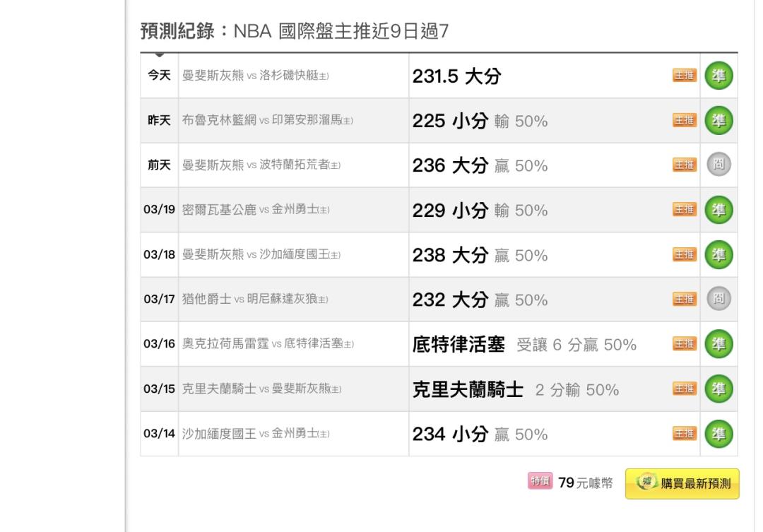The height and width of the screenshot is (532, 763).
Task: Select the 克里夫蘭騎士 2 分 prediction
Action: (515, 389)
